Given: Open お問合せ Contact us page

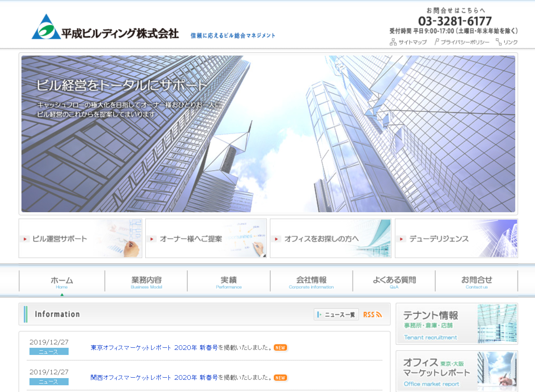Looking at the screenshot, I should click(x=476, y=282).
